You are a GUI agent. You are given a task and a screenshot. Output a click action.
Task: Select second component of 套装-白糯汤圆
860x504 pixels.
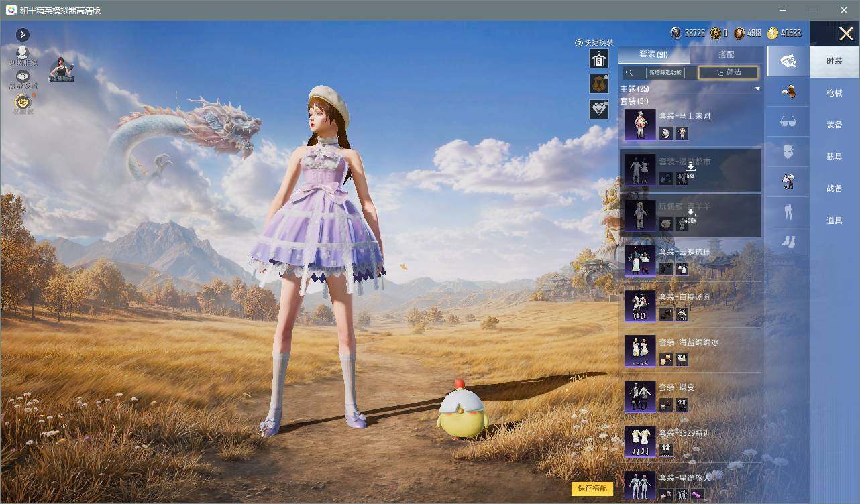click(682, 314)
